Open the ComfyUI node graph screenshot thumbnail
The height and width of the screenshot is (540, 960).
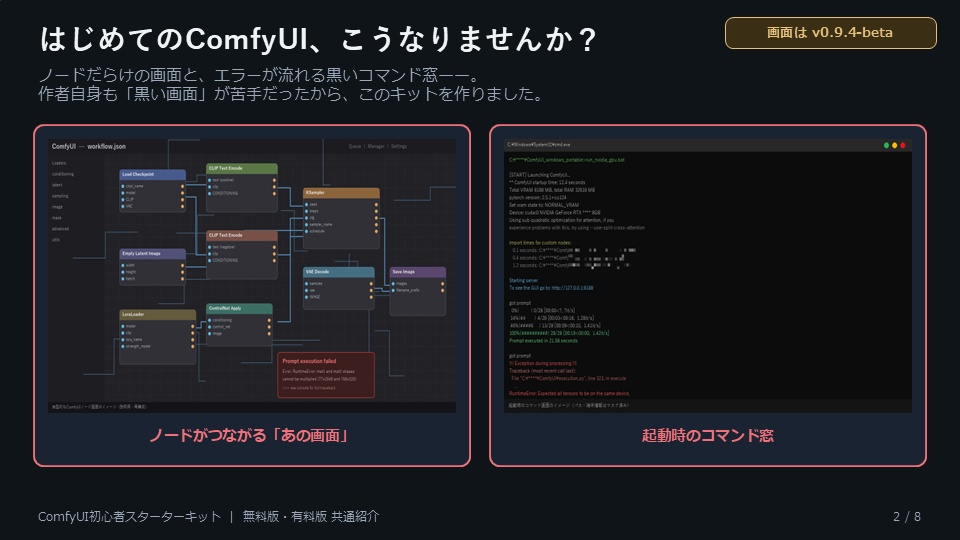[x=252, y=276]
